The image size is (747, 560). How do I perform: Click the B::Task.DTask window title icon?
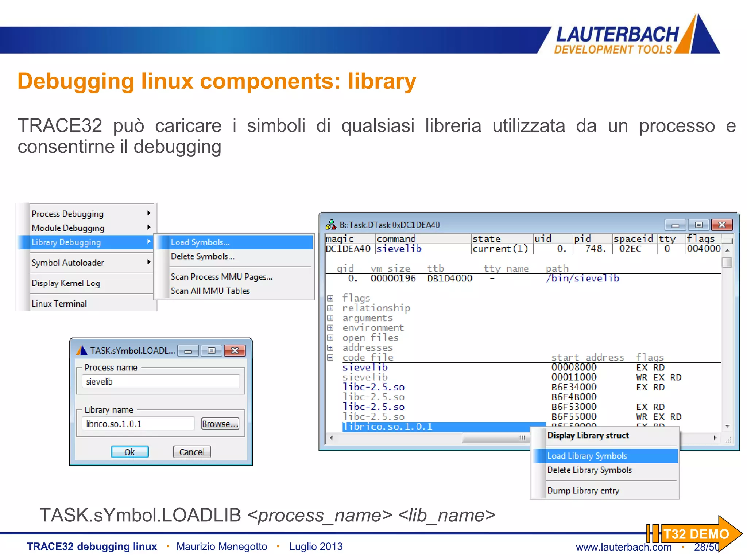click(331, 225)
